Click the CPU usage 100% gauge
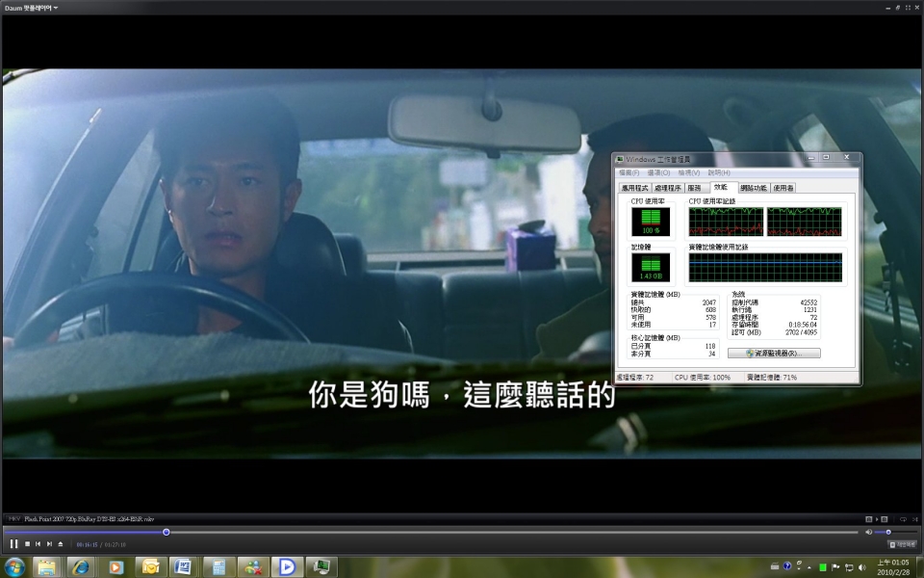 (651, 222)
